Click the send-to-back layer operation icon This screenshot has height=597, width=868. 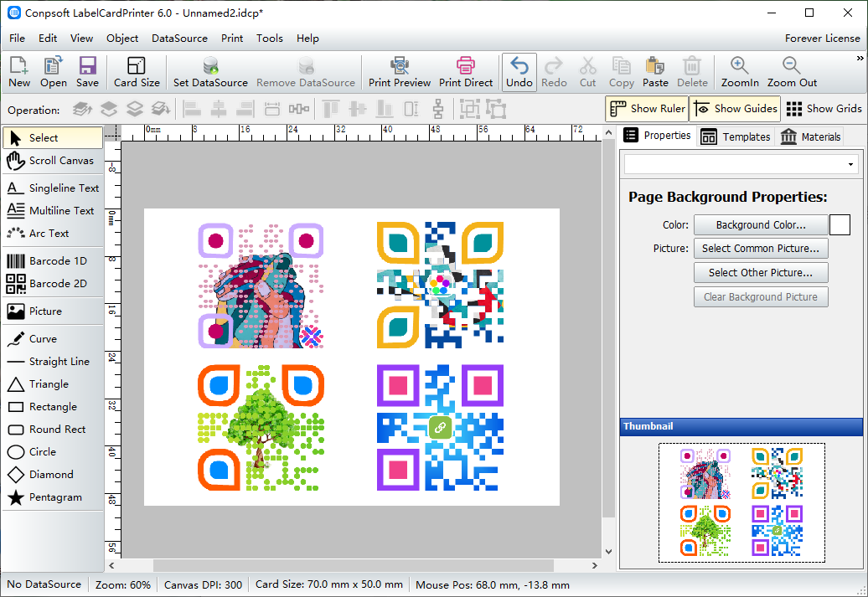pos(161,109)
